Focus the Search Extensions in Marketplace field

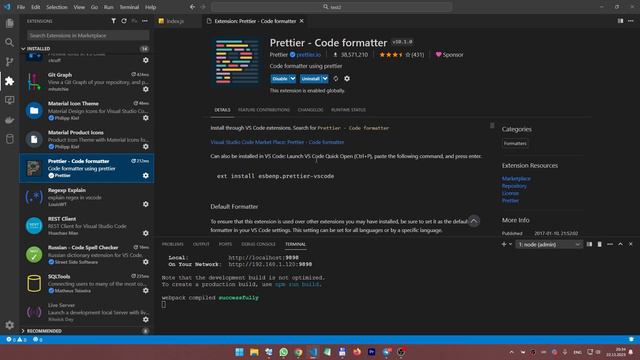88,36
